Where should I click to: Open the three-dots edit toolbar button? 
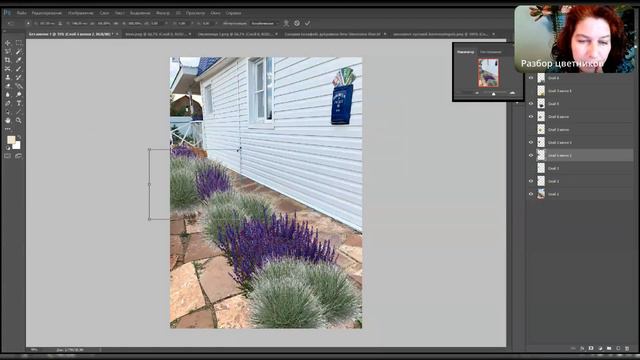[8, 129]
